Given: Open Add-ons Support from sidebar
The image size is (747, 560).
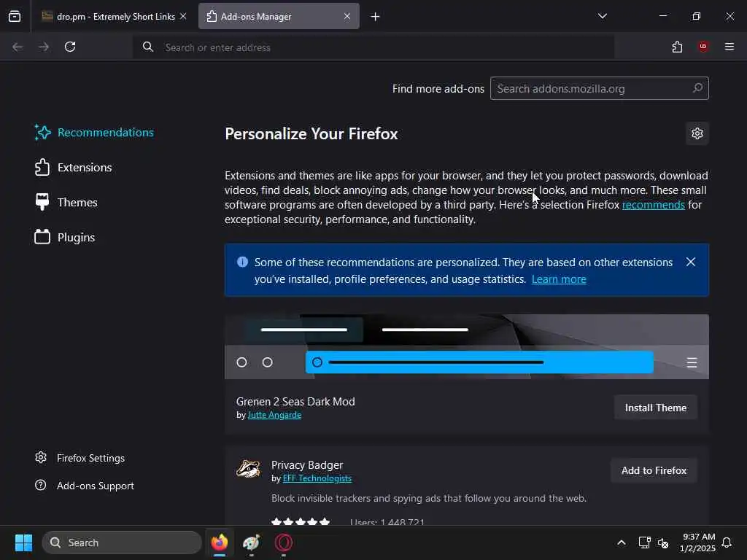Looking at the screenshot, I should (x=85, y=486).
